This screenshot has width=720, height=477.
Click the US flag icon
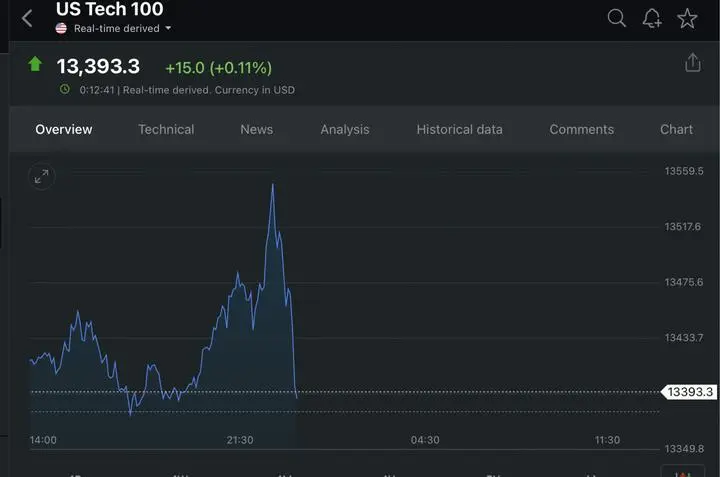pos(61,28)
